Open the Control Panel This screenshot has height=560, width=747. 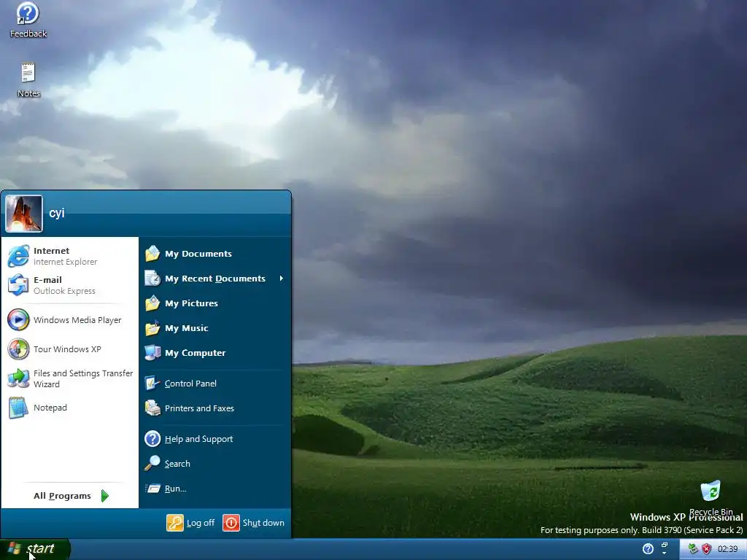click(x=215, y=384)
